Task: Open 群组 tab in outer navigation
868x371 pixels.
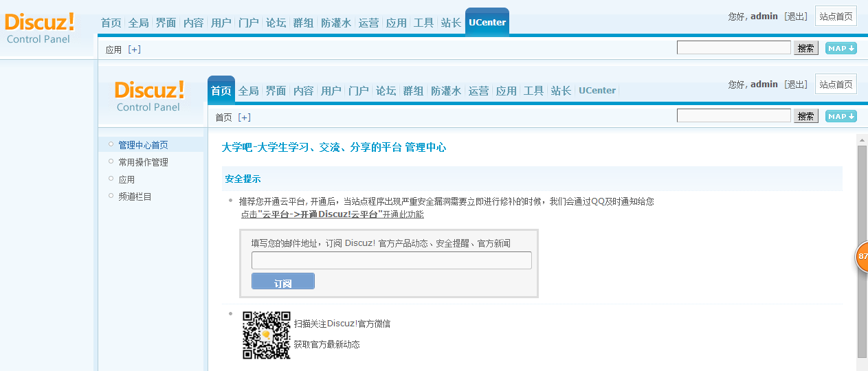Action: pyautogui.click(x=303, y=23)
